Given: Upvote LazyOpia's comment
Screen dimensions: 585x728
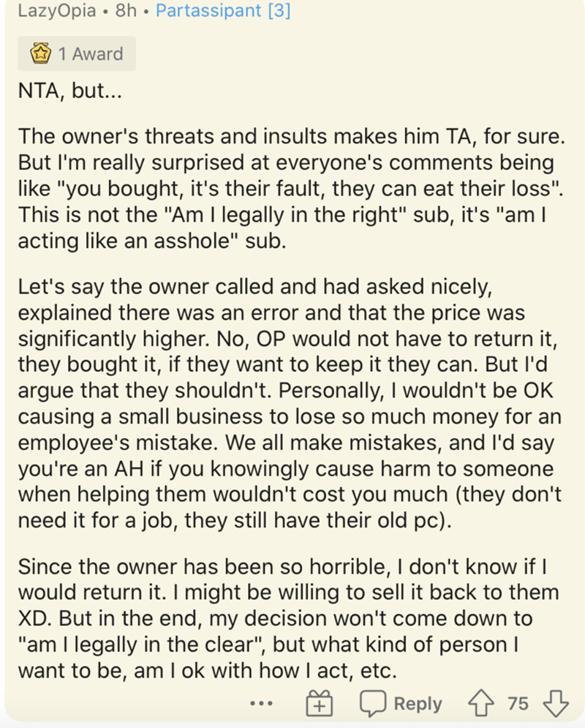Looking at the screenshot, I should pyautogui.click(x=480, y=703).
